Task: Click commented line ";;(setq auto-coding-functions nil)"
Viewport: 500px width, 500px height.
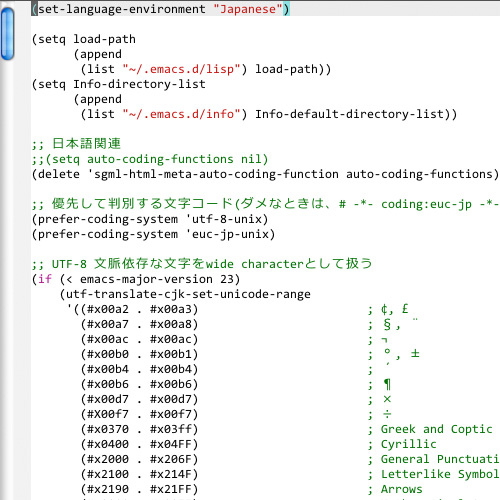Action: tap(150, 159)
